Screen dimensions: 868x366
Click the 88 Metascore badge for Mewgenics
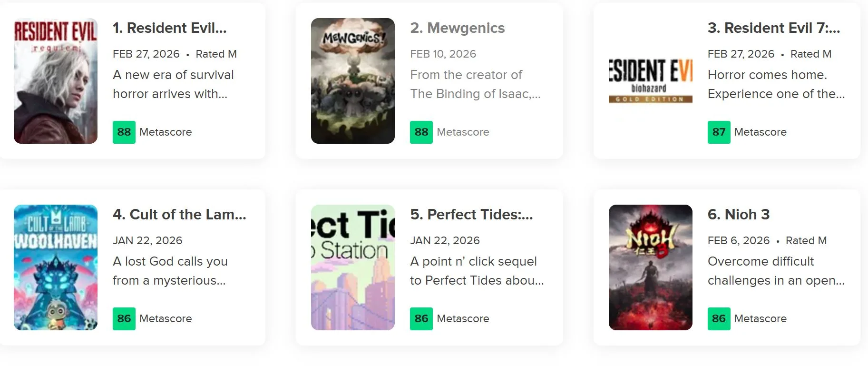(x=421, y=132)
